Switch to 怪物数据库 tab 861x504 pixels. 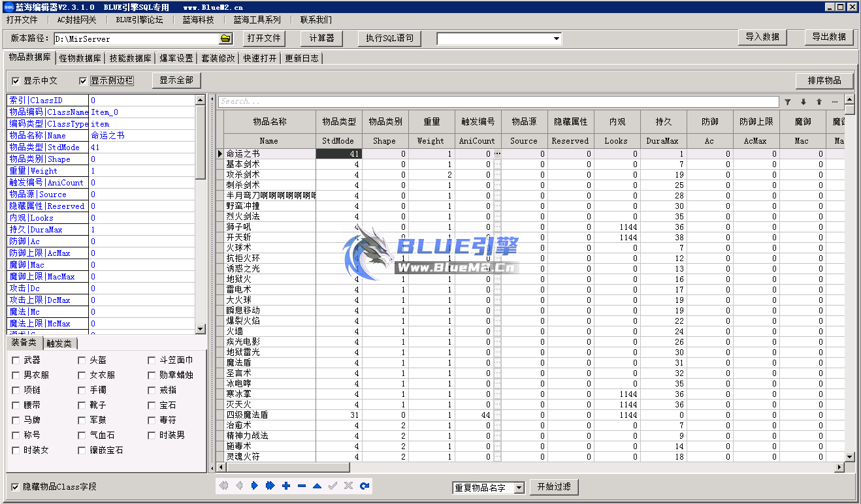[x=80, y=58]
